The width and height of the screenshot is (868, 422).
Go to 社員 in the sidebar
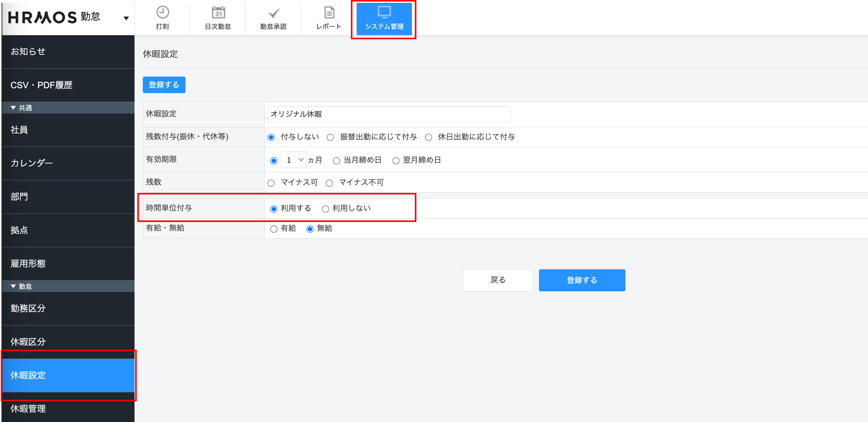pyautogui.click(x=19, y=130)
